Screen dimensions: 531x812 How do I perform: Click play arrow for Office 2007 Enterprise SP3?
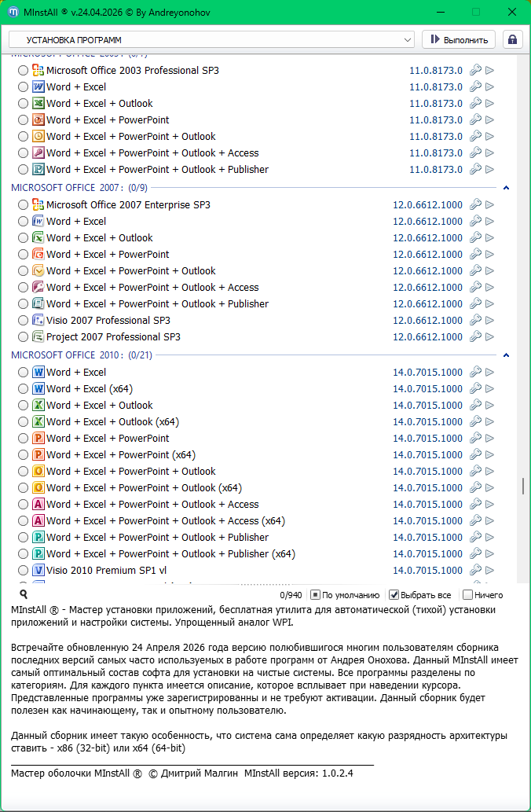pos(490,204)
